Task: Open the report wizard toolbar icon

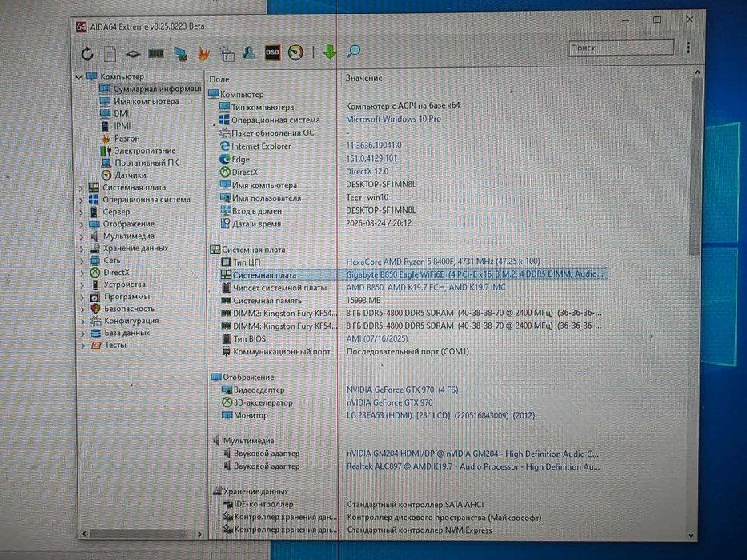Action: coord(227,53)
